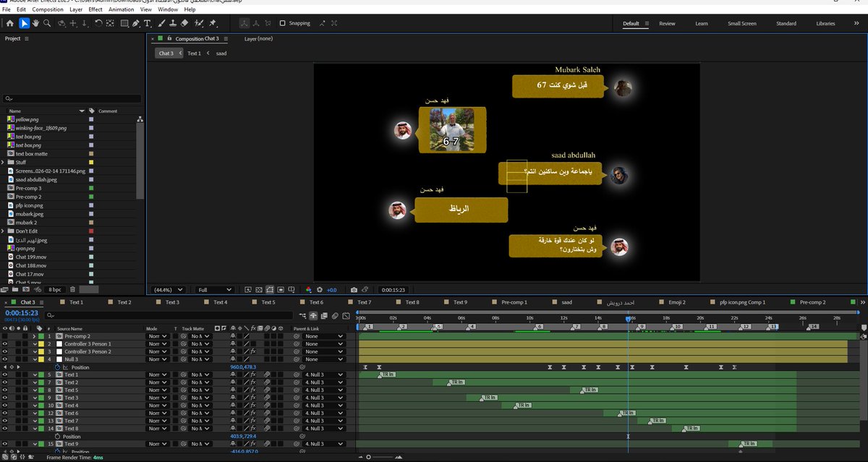The image size is (868, 462).
Task: Collapse the Controller 3 Person 1 layer
Action: pos(34,344)
